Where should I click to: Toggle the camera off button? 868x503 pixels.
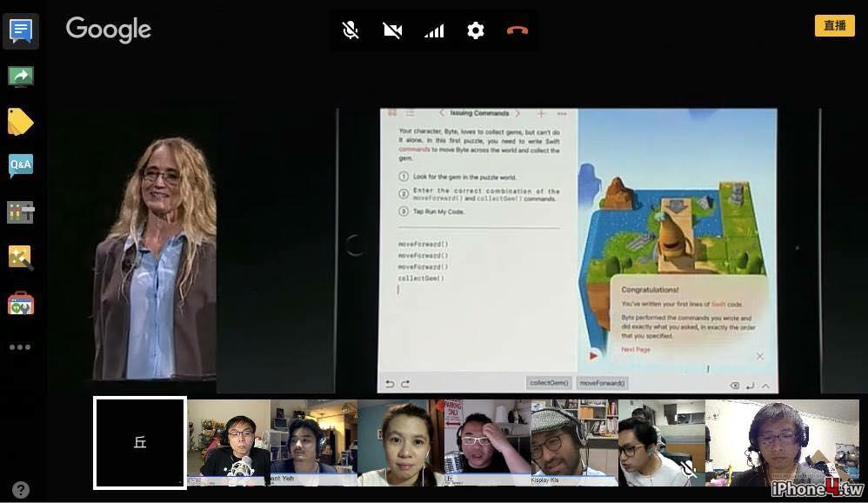point(392,30)
